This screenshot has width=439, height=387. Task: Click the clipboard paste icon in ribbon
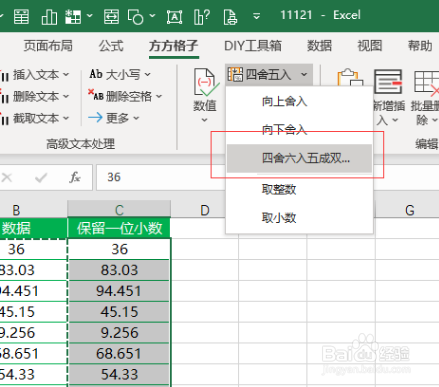tap(350, 78)
